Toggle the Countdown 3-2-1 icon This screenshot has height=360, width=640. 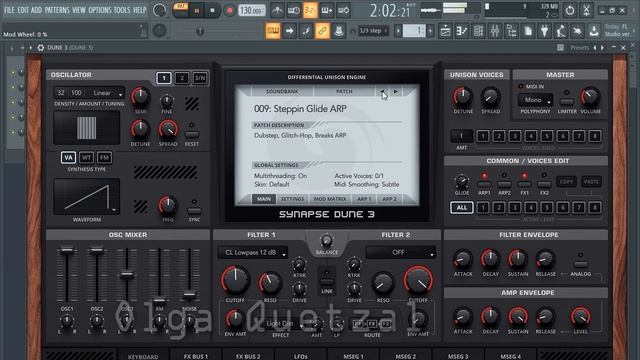pyautogui.click(x=310, y=10)
